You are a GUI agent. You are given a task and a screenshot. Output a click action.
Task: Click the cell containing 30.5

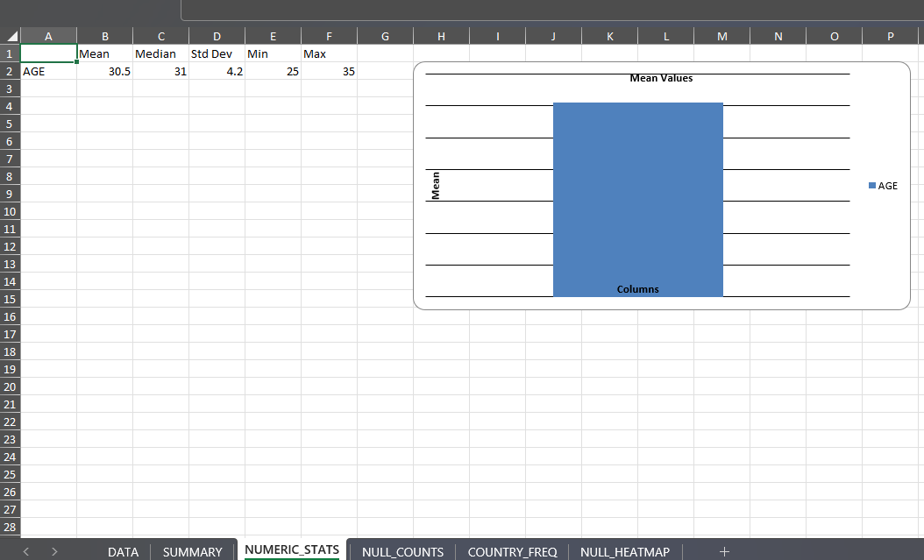click(x=104, y=72)
